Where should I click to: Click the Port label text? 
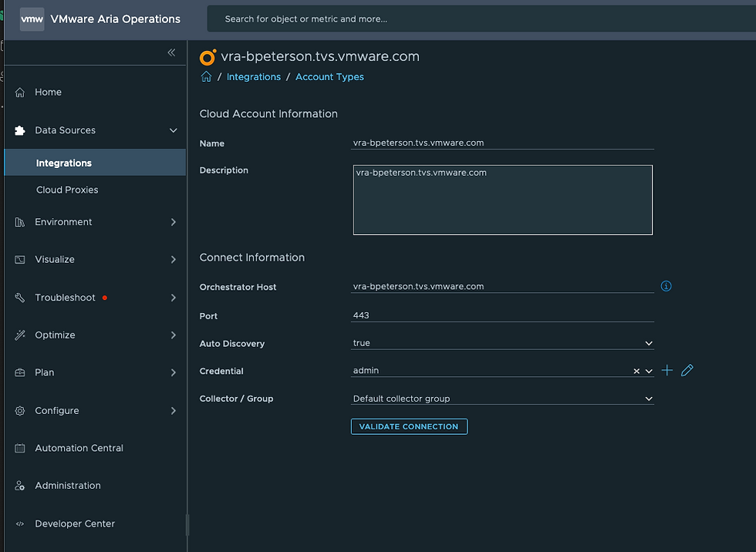coord(208,316)
